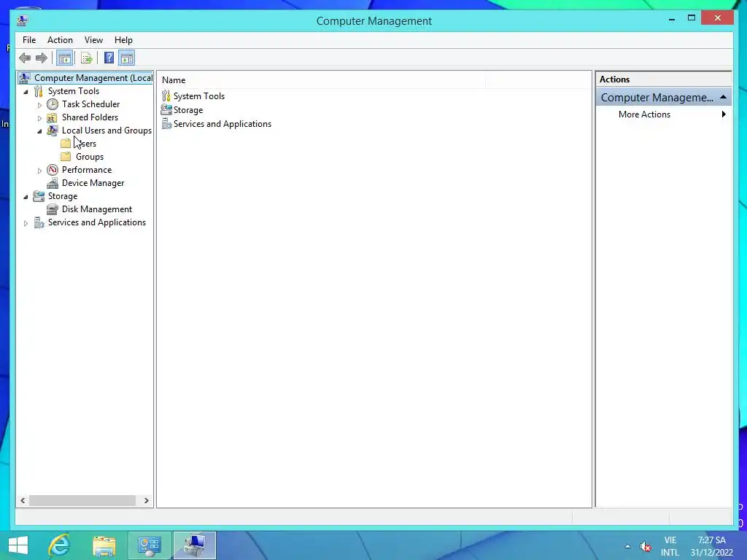747x560 pixels.
Task: Toggle the Show/Hide Action Pane toolbar button
Action: click(127, 58)
